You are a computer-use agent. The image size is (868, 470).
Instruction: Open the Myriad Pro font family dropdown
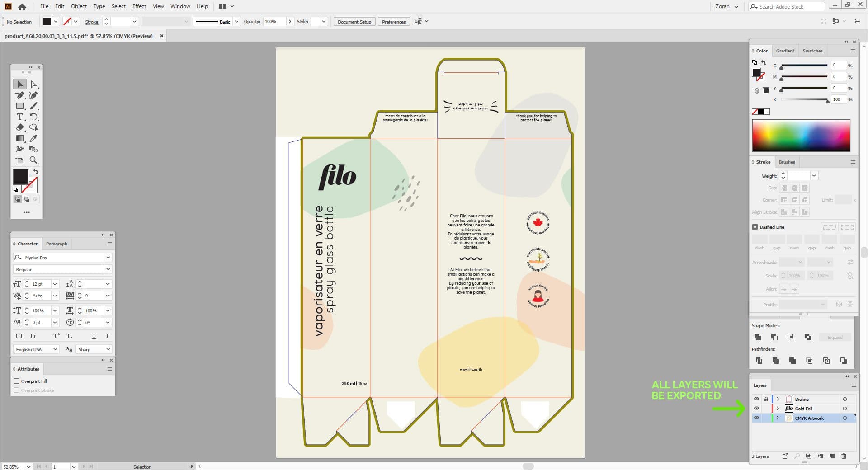click(x=108, y=258)
